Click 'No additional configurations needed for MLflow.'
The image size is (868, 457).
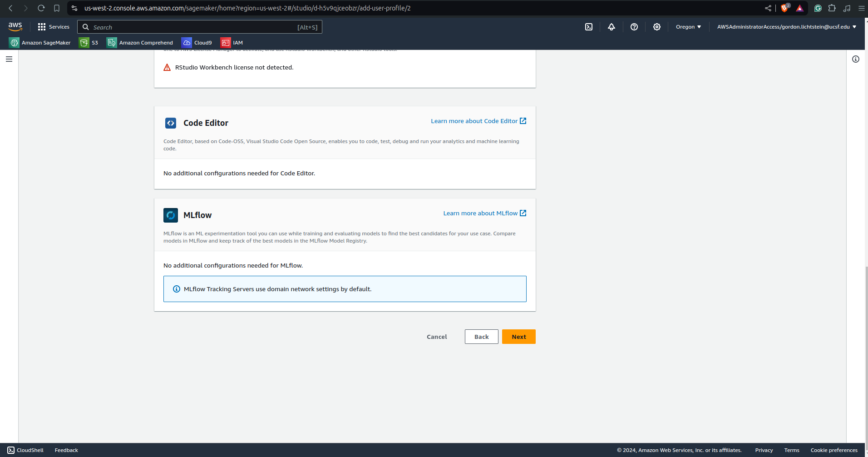[233, 265]
